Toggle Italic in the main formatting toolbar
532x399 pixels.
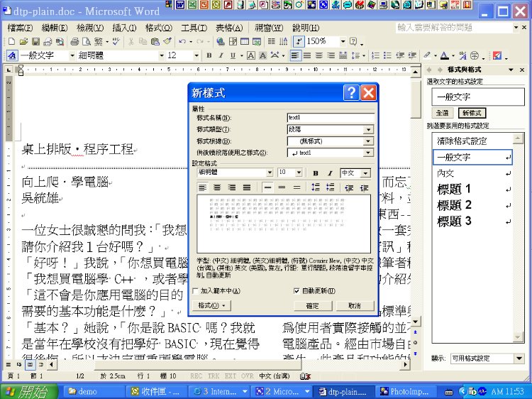coord(221,55)
